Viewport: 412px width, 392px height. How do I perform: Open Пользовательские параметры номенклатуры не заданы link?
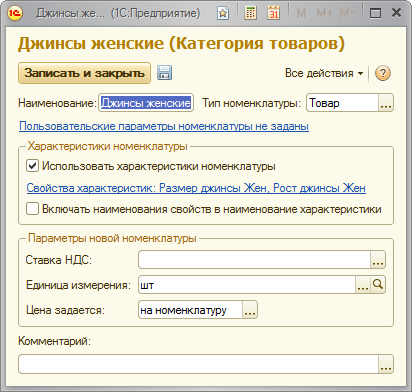click(164, 126)
